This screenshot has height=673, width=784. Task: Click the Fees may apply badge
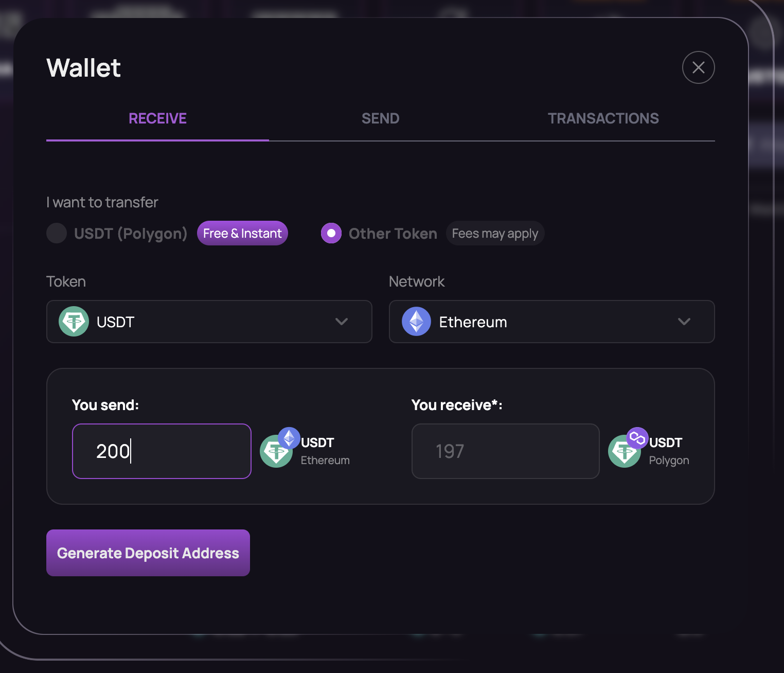pyautogui.click(x=495, y=233)
